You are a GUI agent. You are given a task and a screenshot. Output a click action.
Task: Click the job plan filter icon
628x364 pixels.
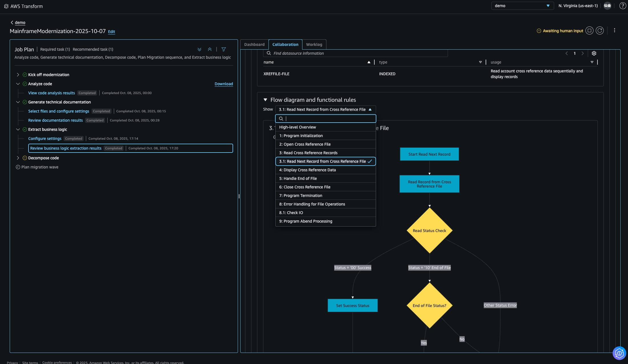[x=224, y=49]
